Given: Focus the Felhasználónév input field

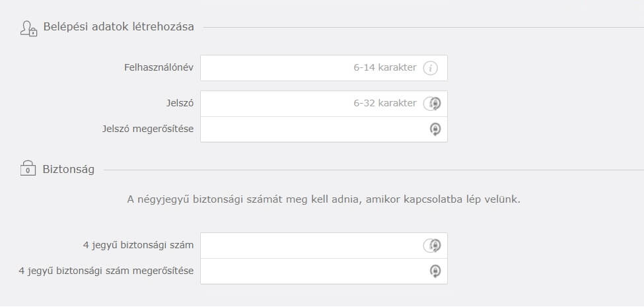Looking at the screenshot, I should 324,68.
